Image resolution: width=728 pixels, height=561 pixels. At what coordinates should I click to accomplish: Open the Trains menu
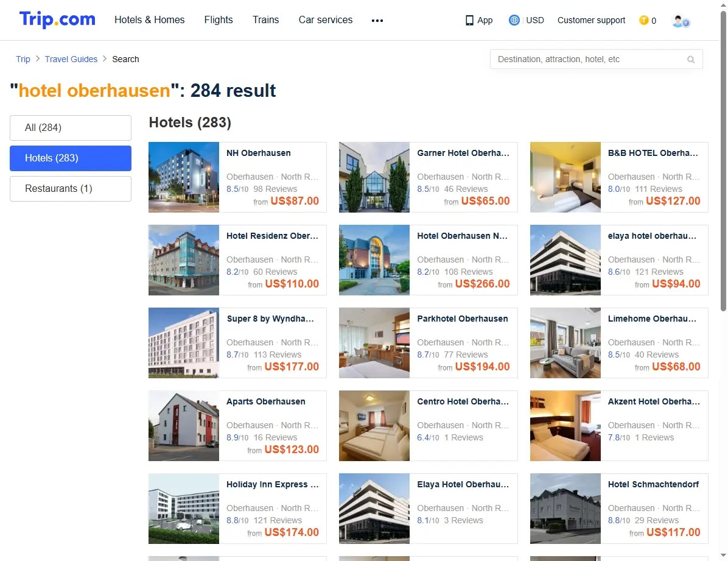[265, 19]
